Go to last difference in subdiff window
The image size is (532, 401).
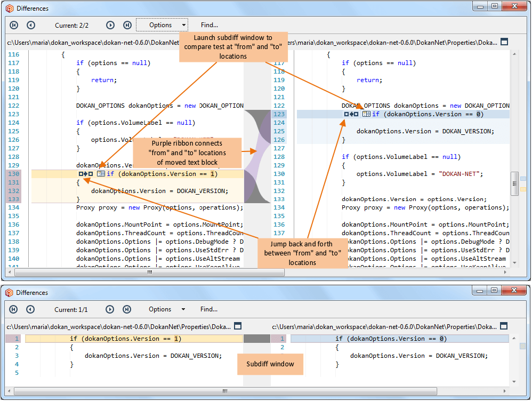126,309
